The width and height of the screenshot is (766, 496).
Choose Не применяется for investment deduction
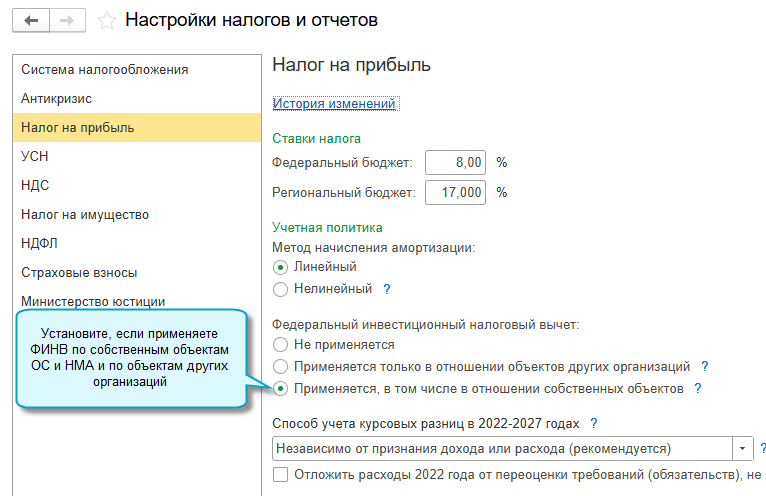coord(281,344)
